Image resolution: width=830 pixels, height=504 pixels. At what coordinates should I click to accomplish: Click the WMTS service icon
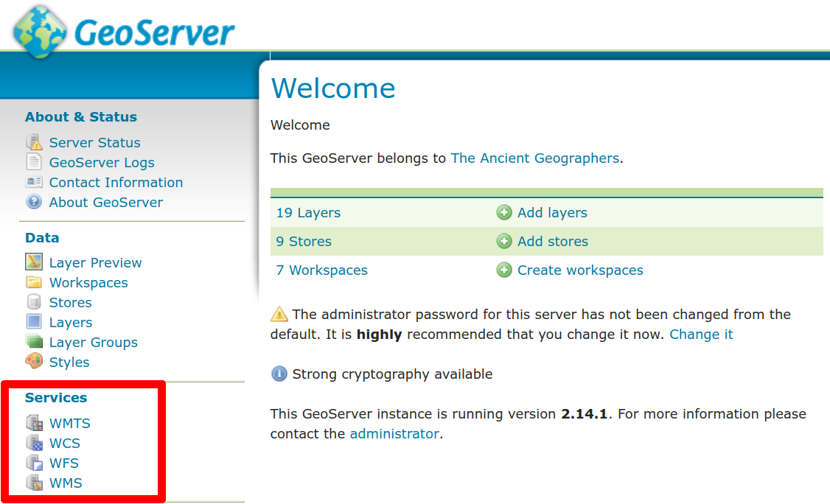(35, 423)
